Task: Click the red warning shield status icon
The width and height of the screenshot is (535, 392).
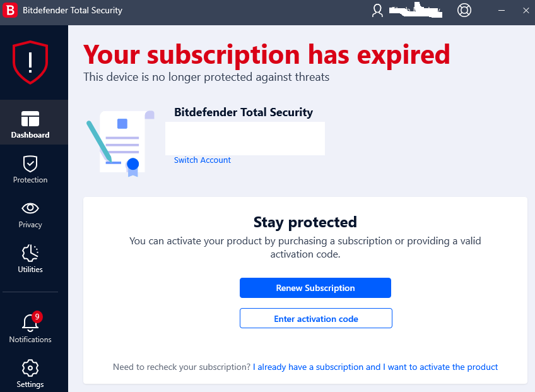Action: click(30, 62)
